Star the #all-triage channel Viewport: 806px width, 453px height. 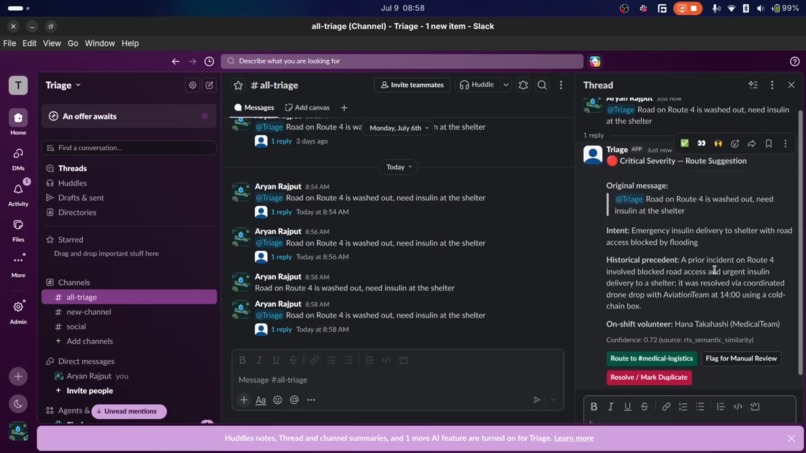[x=238, y=85]
